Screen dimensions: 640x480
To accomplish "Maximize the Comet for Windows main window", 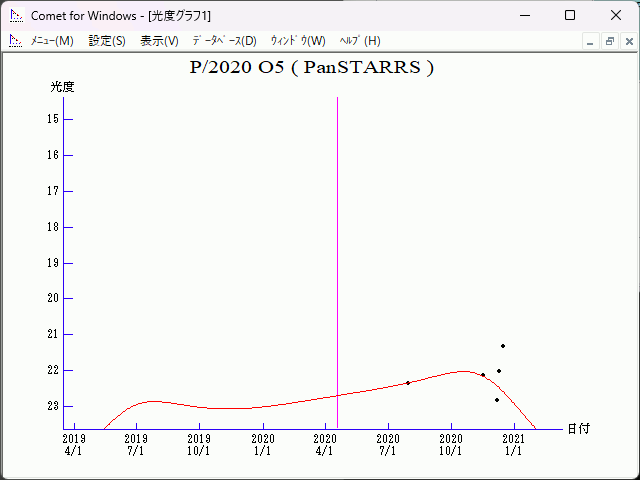I will 570,15.
